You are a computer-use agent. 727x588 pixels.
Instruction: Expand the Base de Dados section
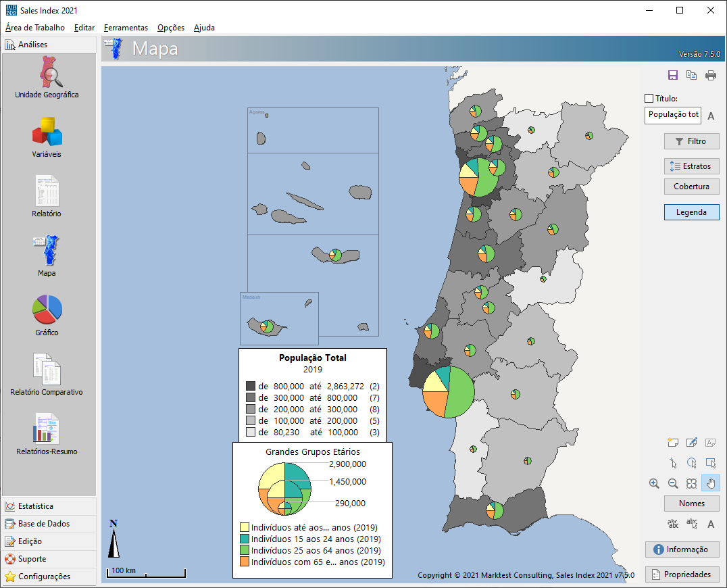(44, 524)
